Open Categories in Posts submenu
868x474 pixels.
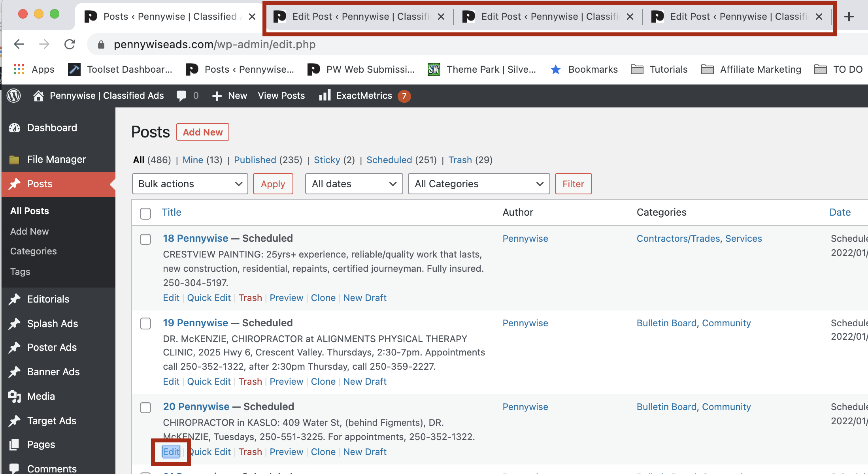coord(34,251)
